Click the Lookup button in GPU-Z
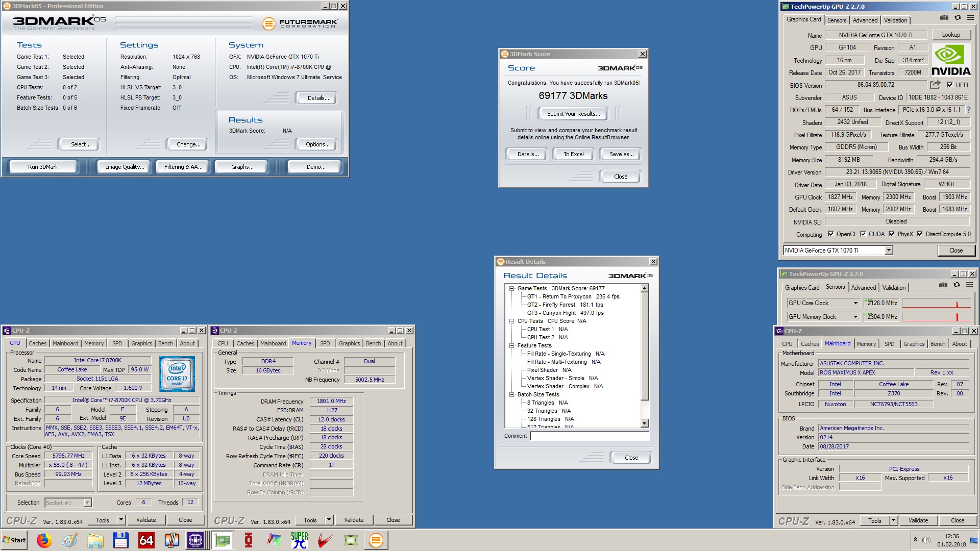This screenshot has height=551, width=980. click(x=951, y=35)
